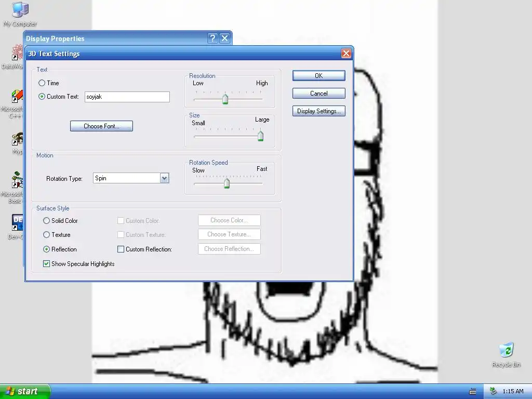Click the Choose Font button

pos(101,126)
